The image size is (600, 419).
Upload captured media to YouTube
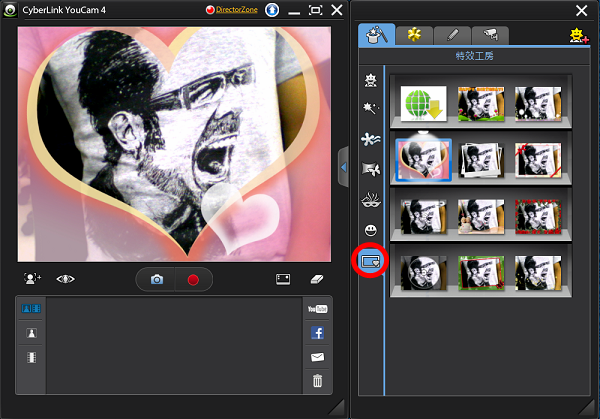[x=317, y=309]
